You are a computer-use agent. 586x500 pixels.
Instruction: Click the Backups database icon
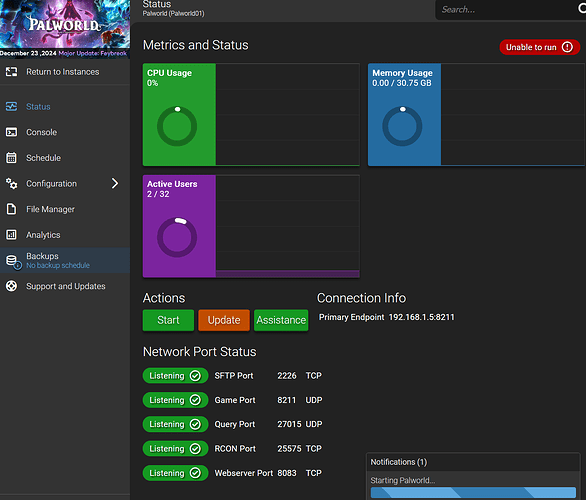(x=13, y=261)
